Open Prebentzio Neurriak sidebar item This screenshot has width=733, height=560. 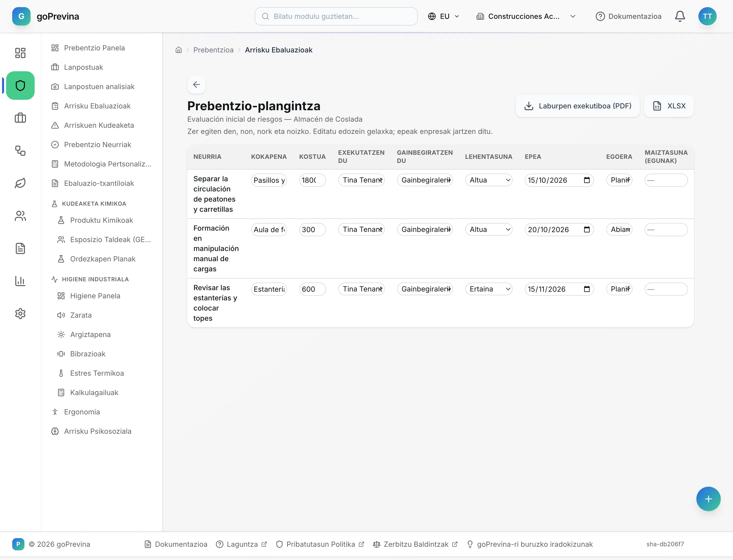(x=102, y=145)
